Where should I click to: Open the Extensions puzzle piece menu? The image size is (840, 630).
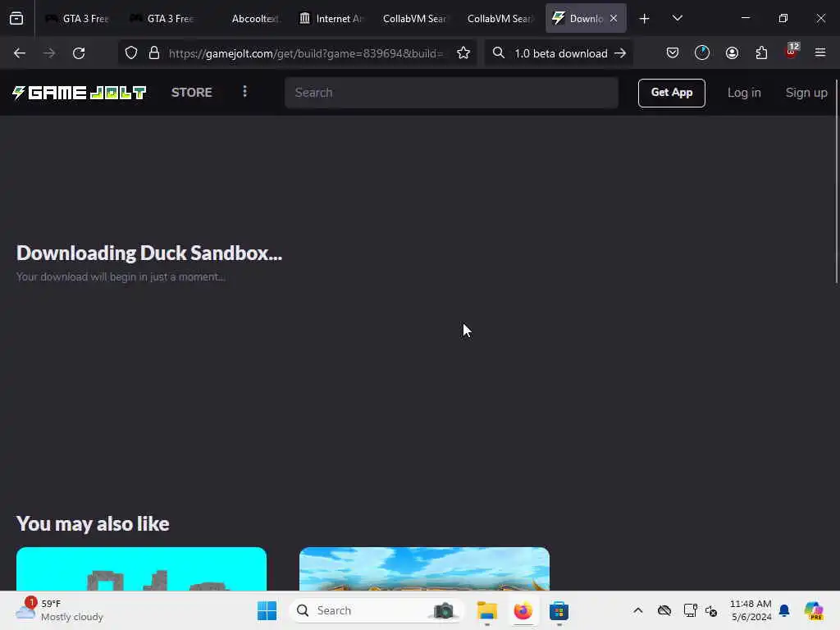pyautogui.click(x=761, y=53)
